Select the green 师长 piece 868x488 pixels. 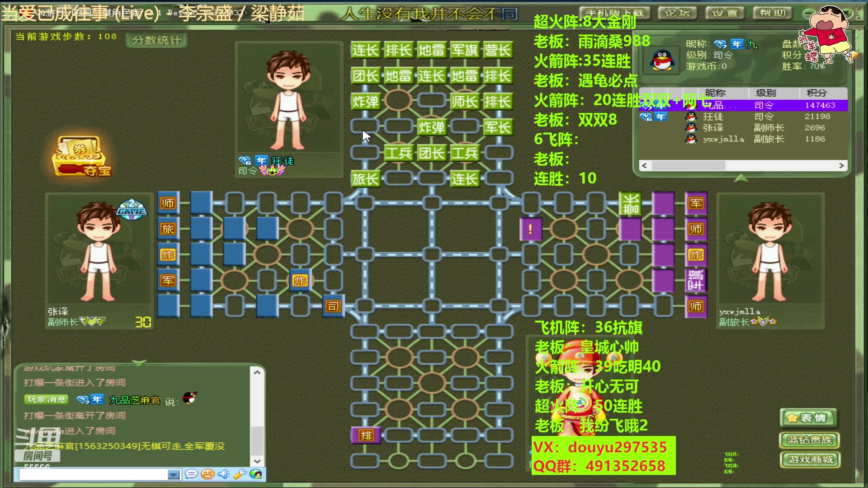pos(464,101)
